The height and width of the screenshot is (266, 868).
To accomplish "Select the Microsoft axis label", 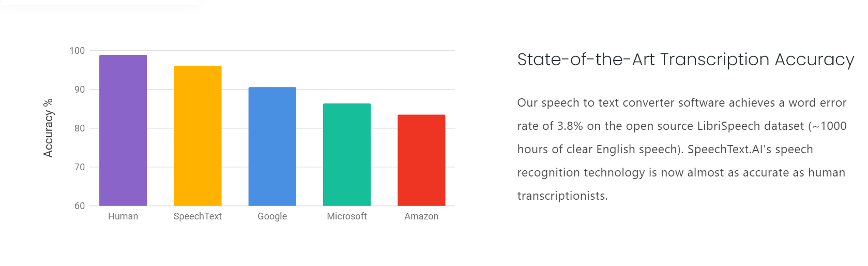I will coord(347,216).
